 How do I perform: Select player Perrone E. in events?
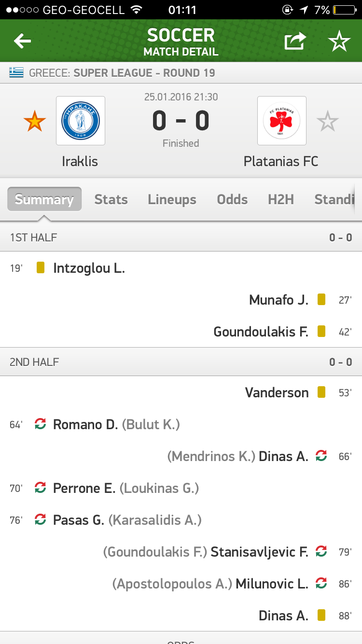coord(84,488)
